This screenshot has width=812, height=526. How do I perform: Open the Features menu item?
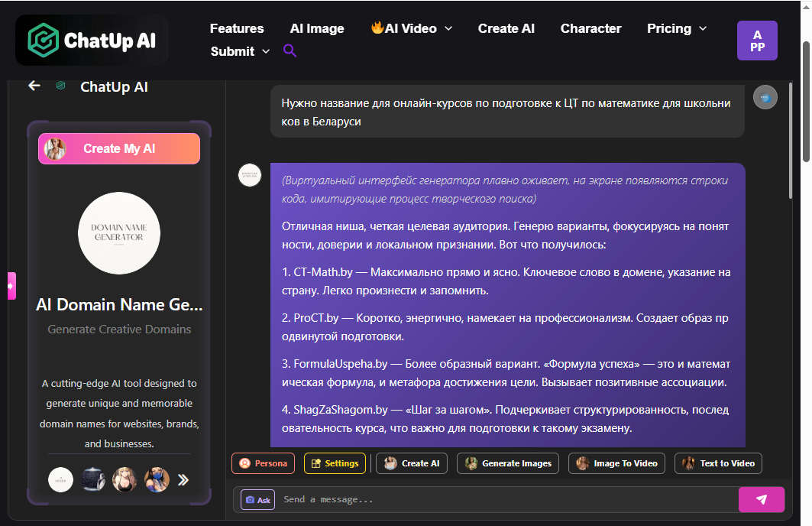[237, 28]
